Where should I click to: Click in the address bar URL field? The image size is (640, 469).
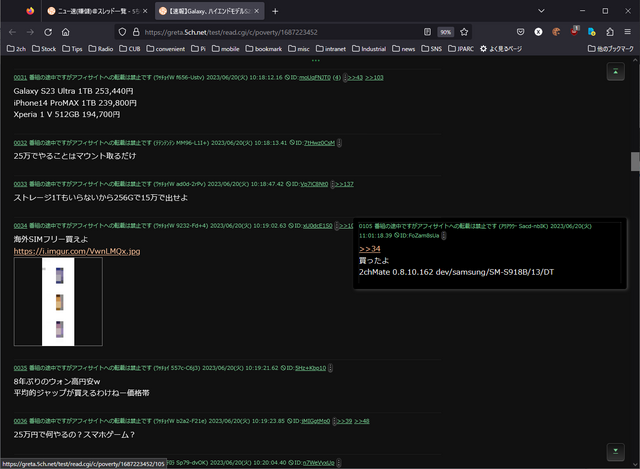(282, 32)
